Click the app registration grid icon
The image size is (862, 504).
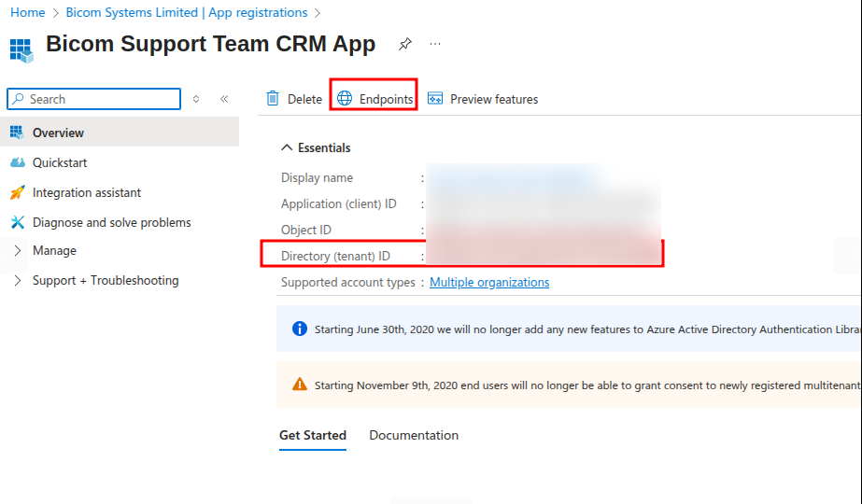(x=22, y=50)
